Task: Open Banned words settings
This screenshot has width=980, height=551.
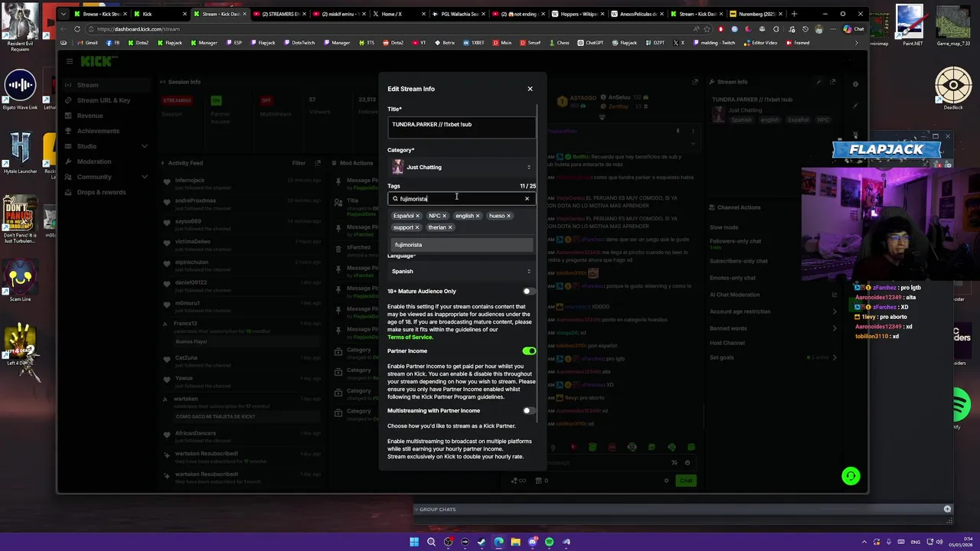Action: [773, 328]
